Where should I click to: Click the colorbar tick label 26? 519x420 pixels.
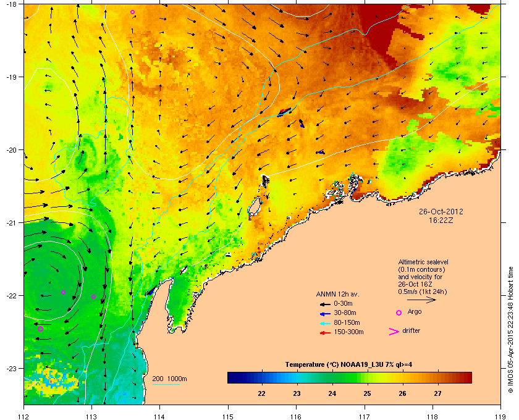point(402,393)
